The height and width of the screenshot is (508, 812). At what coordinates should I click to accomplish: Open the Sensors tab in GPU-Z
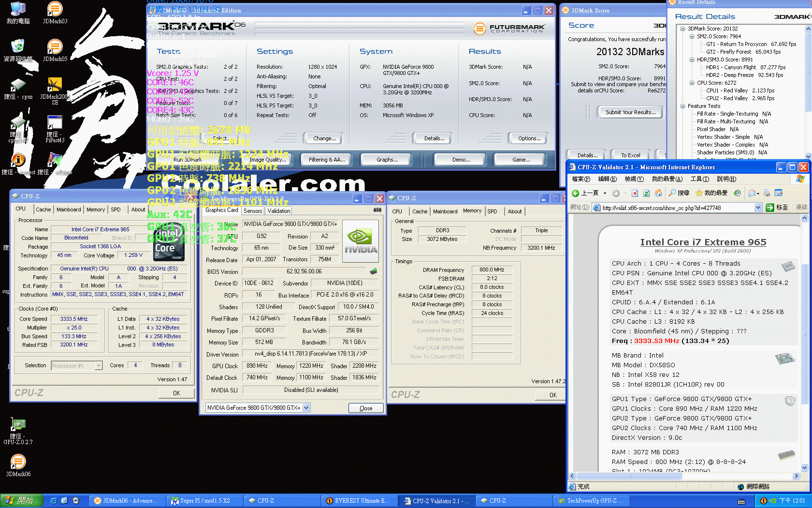[253, 211]
